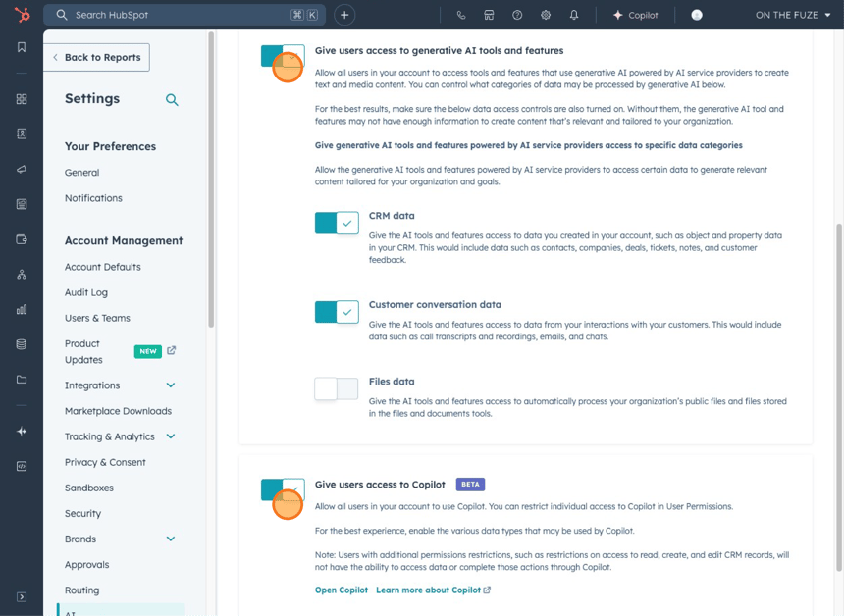Click the main page vertical scrollbar

click(839, 397)
